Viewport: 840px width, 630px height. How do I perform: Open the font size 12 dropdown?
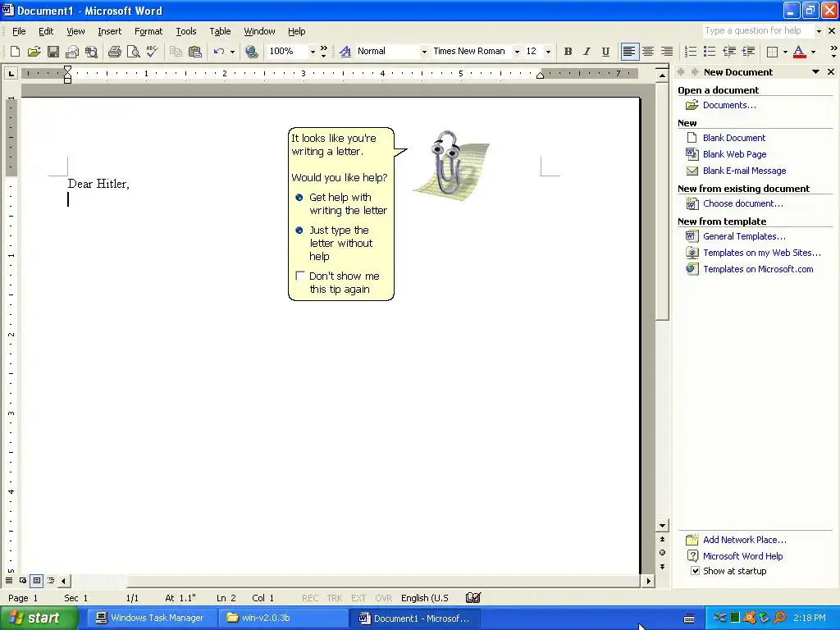point(547,52)
